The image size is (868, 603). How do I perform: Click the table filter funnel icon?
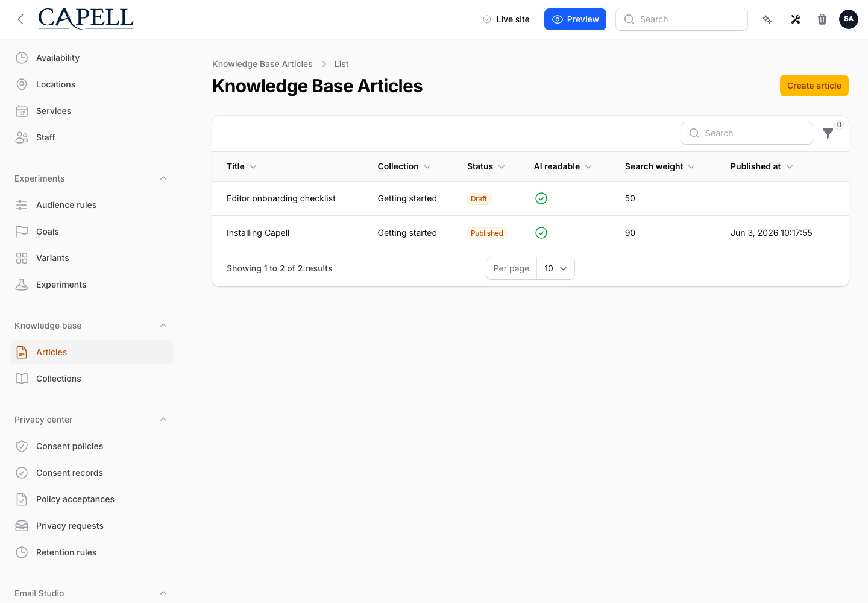pos(828,133)
